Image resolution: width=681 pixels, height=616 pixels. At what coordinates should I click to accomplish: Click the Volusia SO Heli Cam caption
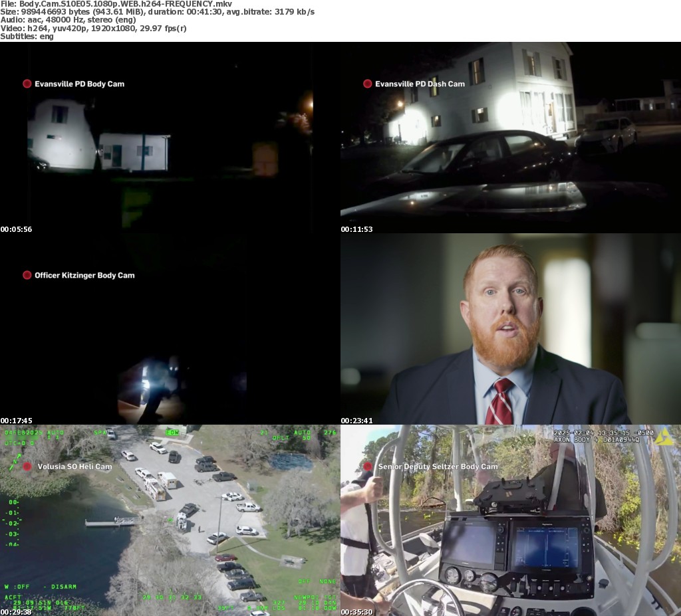[x=74, y=466]
